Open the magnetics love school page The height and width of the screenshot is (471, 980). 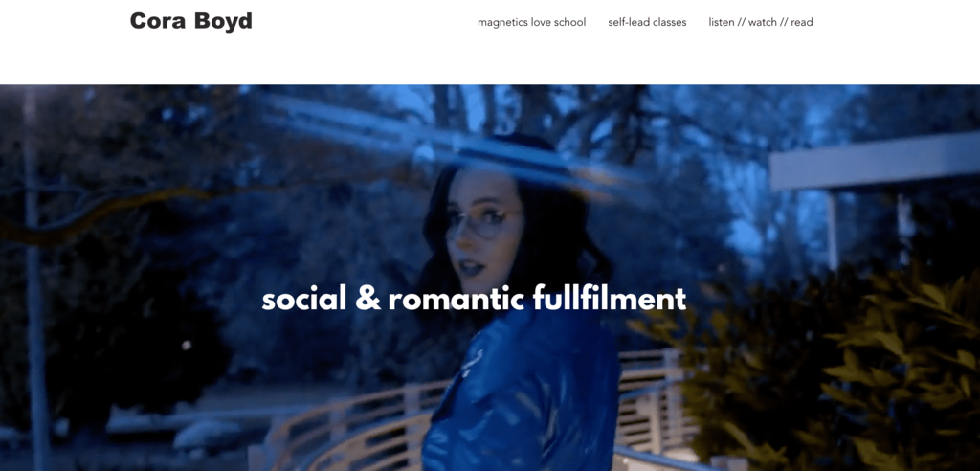[532, 23]
